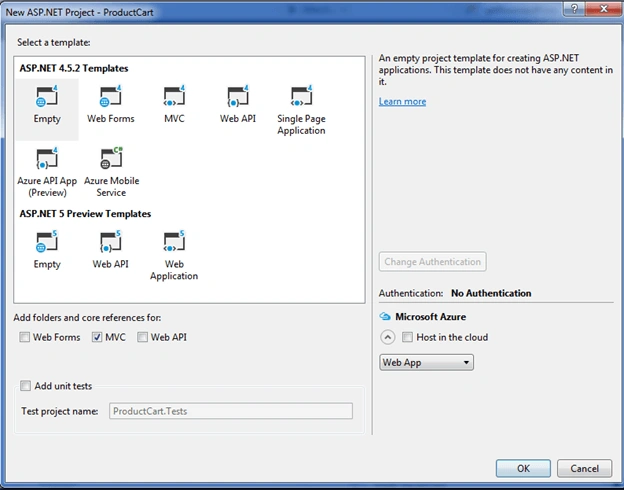Confirm with the OK button

point(523,468)
